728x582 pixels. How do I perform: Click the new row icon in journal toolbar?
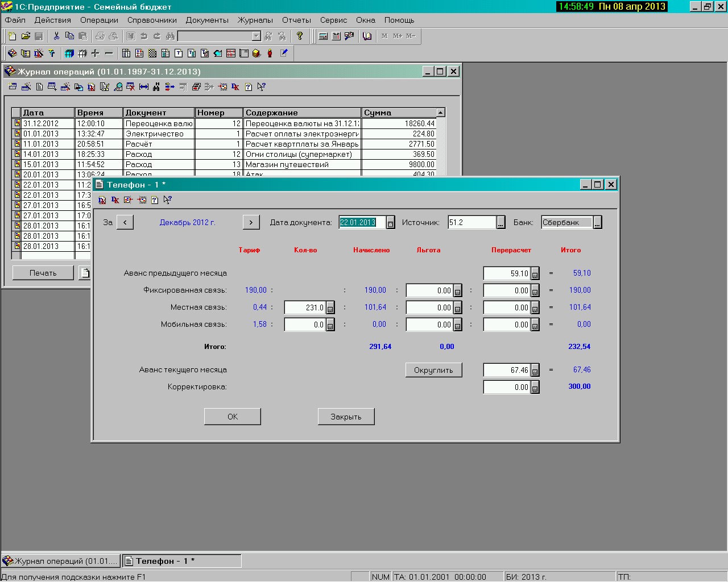[x=13, y=87]
